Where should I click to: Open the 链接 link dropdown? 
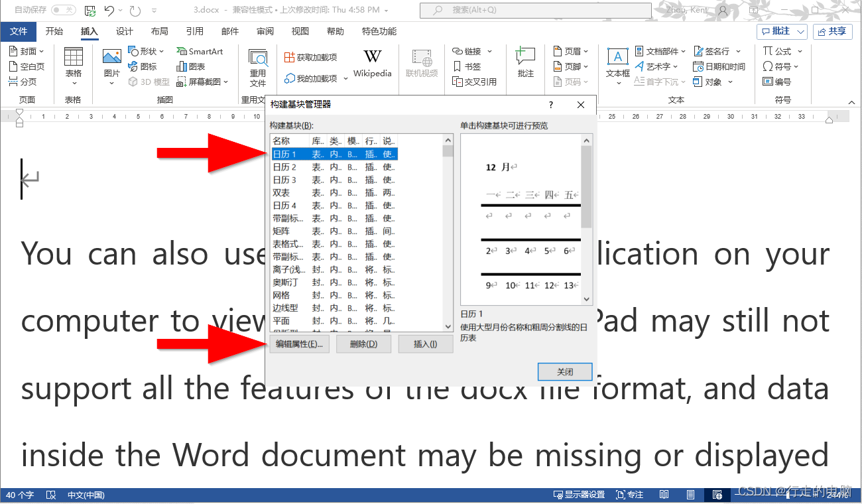(473, 51)
